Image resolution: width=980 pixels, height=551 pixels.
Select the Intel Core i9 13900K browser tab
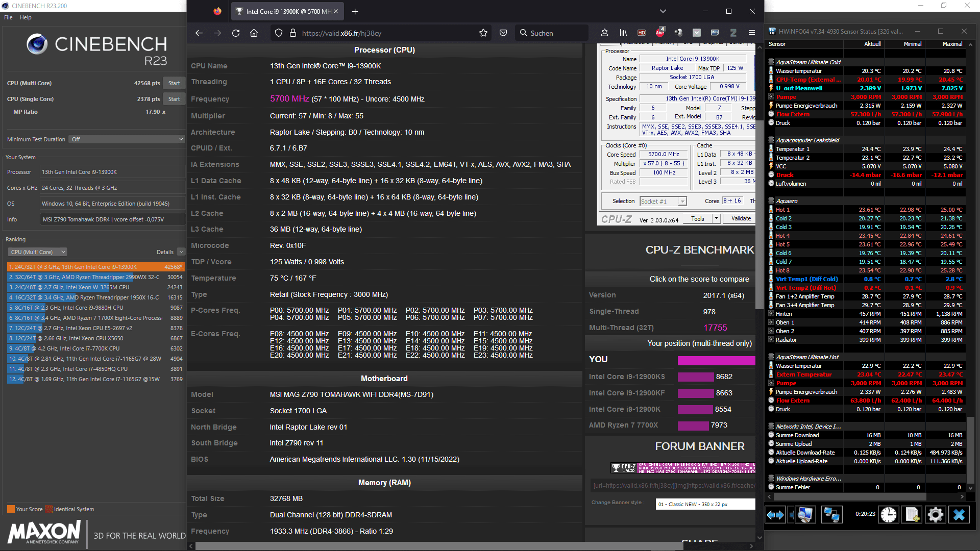287,11
